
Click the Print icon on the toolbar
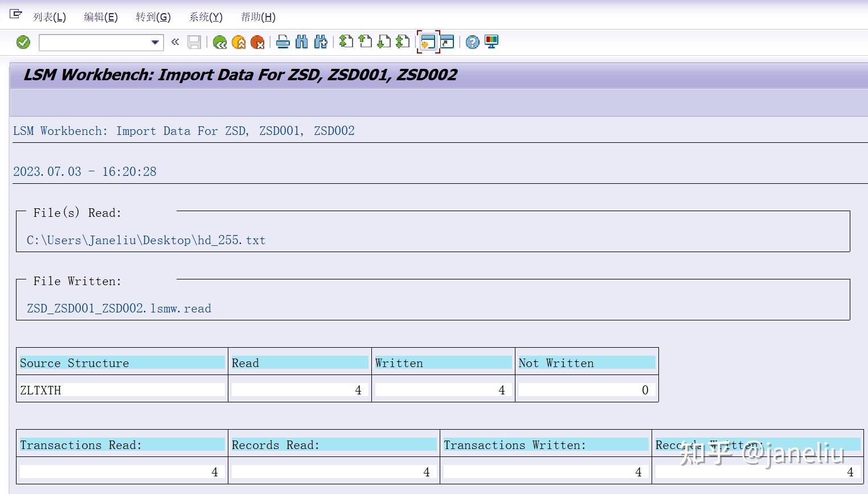point(283,42)
